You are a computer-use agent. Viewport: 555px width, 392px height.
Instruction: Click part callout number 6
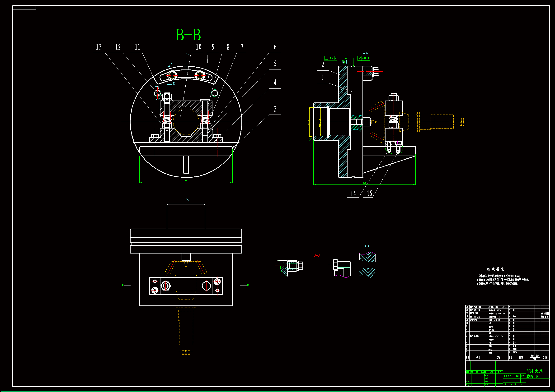[275, 47]
